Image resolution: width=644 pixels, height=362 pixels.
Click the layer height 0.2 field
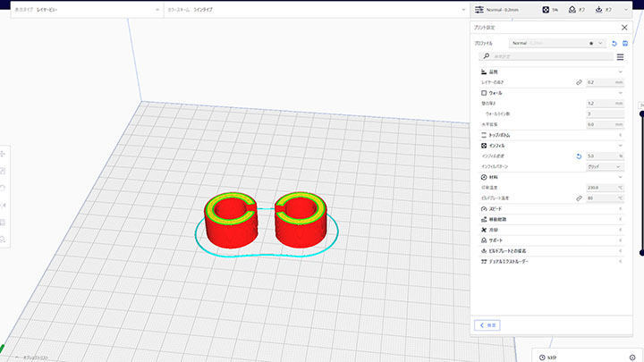(x=605, y=82)
